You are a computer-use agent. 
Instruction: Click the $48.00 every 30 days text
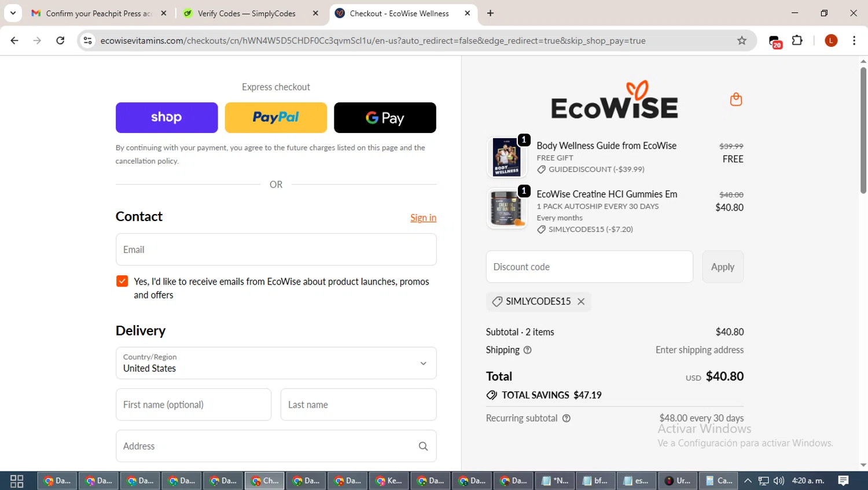701,418
